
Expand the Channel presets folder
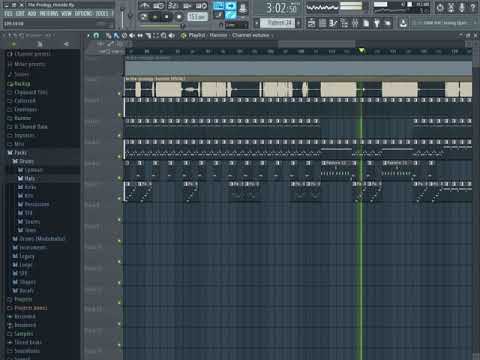29,54
